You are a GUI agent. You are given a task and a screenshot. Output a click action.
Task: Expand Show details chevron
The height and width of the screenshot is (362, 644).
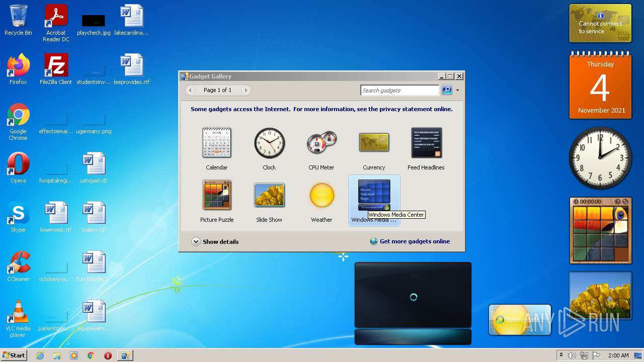tap(196, 241)
